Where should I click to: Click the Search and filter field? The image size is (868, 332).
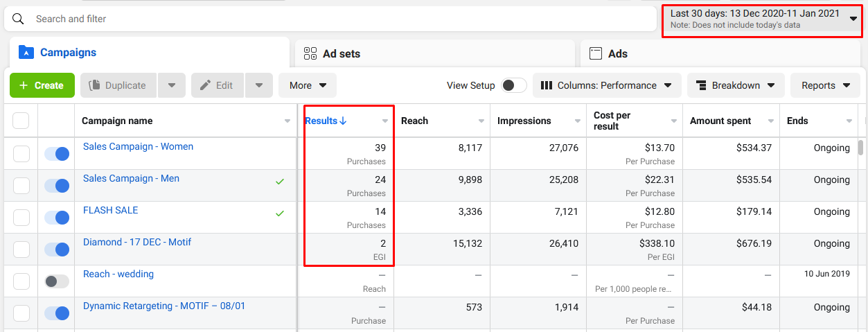(333, 19)
